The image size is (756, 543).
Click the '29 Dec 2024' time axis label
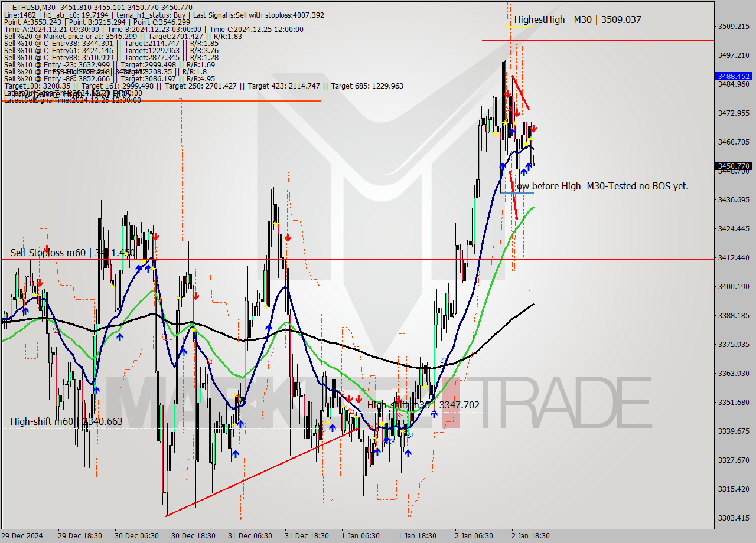(22, 536)
